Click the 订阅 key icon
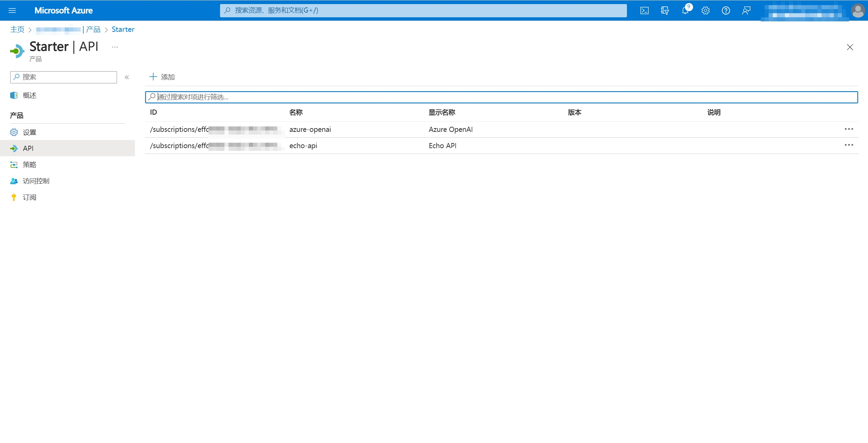 point(14,197)
